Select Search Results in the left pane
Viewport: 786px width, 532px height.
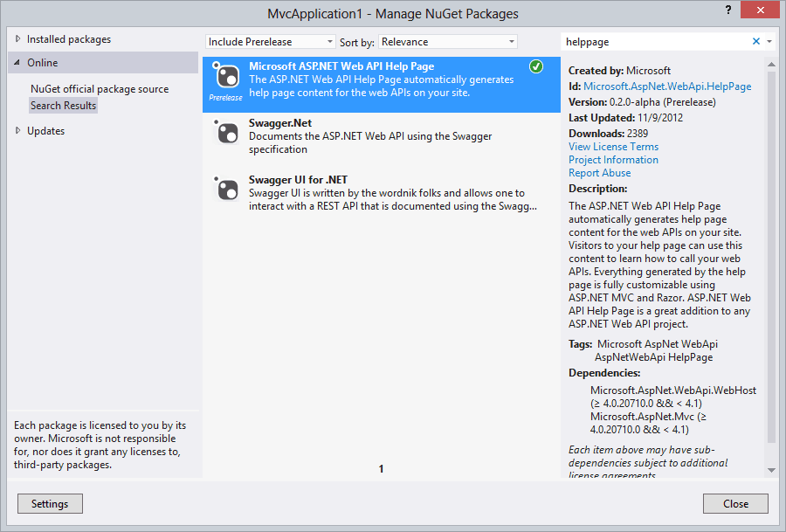pyautogui.click(x=63, y=106)
